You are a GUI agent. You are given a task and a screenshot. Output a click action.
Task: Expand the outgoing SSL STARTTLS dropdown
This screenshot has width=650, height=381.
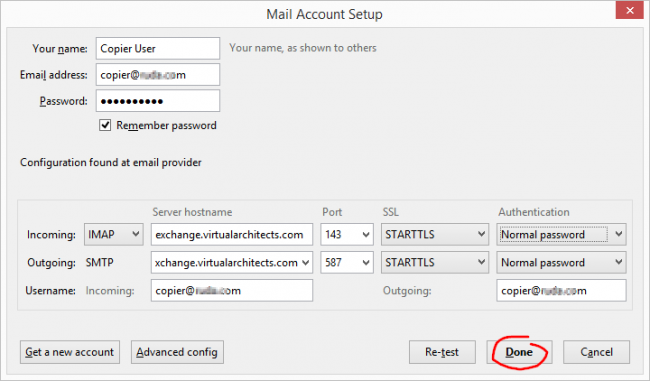(x=435, y=262)
